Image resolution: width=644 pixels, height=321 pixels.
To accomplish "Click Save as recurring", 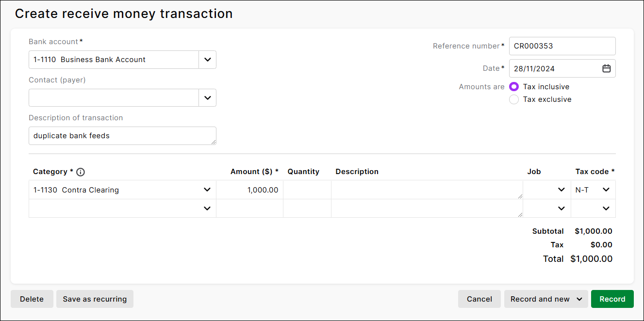I will pyautogui.click(x=95, y=299).
